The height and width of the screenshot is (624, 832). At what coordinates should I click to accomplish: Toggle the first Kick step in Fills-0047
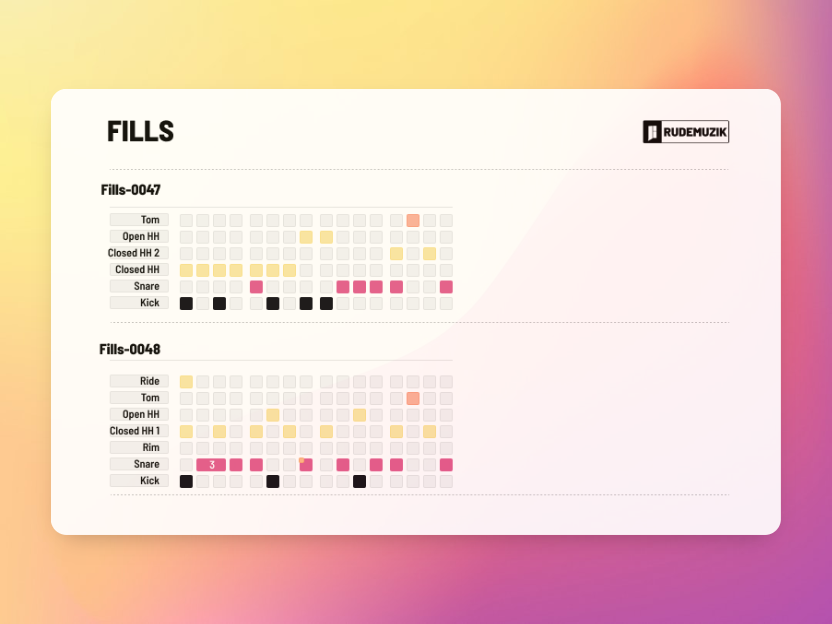pos(186,303)
